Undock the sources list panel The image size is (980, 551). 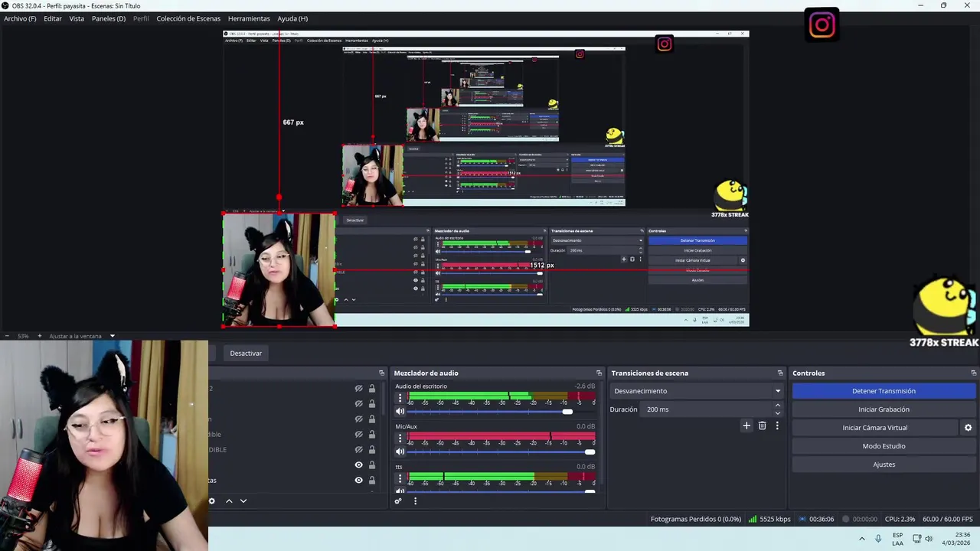pos(381,373)
